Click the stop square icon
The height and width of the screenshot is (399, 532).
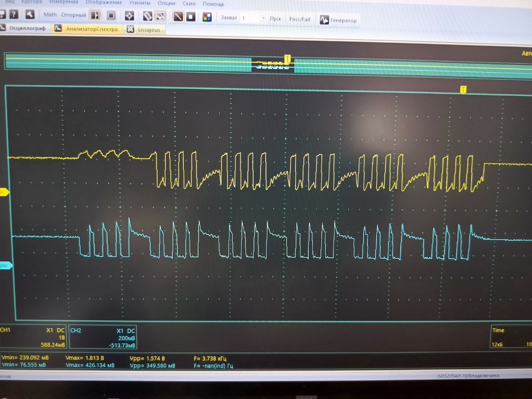(190, 17)
